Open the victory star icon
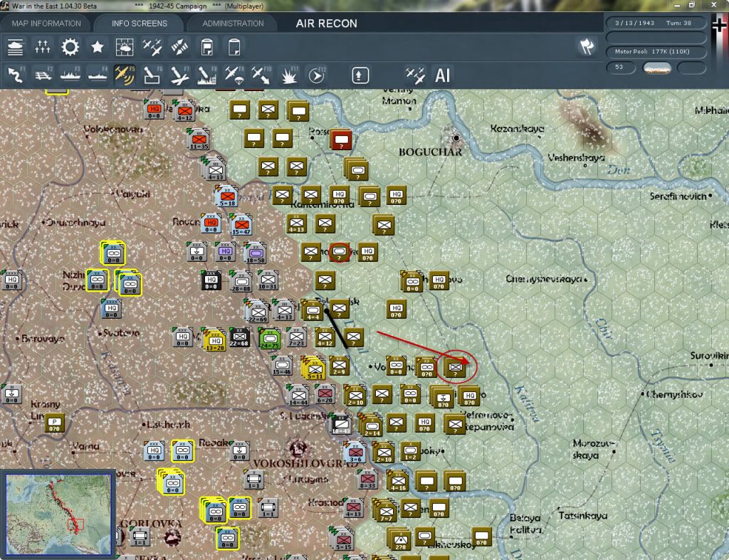The width and height of the screenshot is (729, 560). pyautogui.click(x=97, y=47)
